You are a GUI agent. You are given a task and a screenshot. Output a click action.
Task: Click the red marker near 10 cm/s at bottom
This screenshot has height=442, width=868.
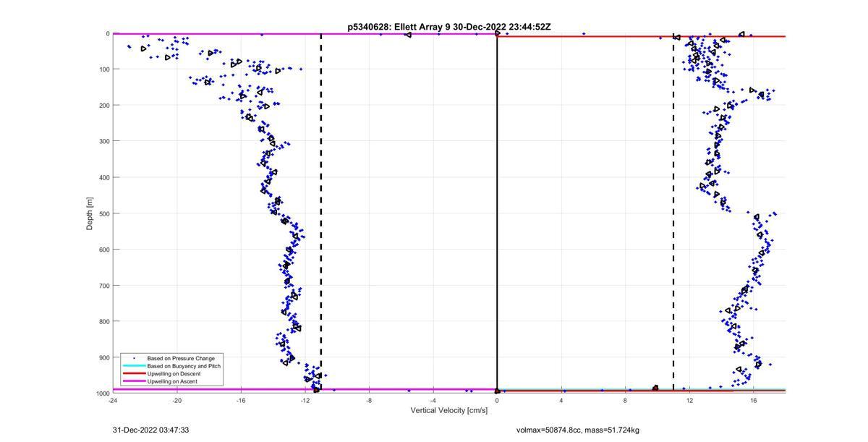pos(655,388)
